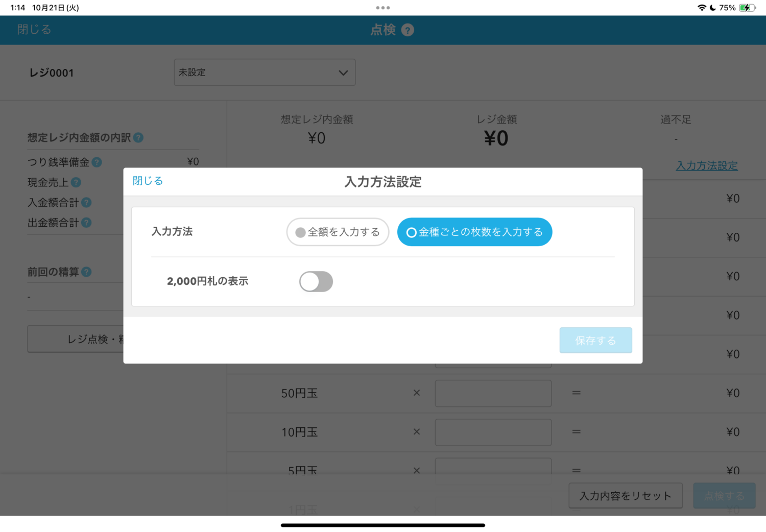Screen dimensions: 766x532
Task: Click help icon next to 点検 title
Action: click(x=408, y=30)
